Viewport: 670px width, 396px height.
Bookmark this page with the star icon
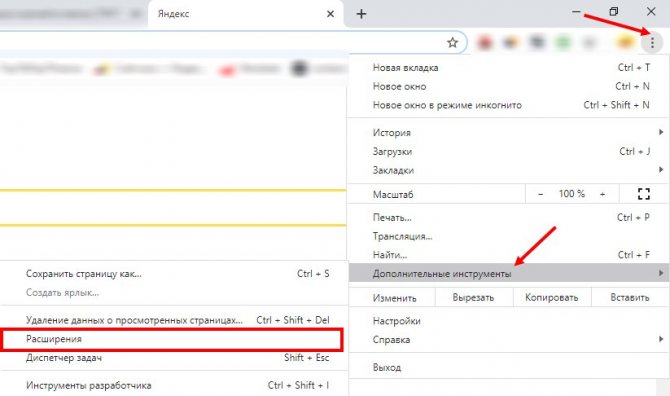(453, 42)
